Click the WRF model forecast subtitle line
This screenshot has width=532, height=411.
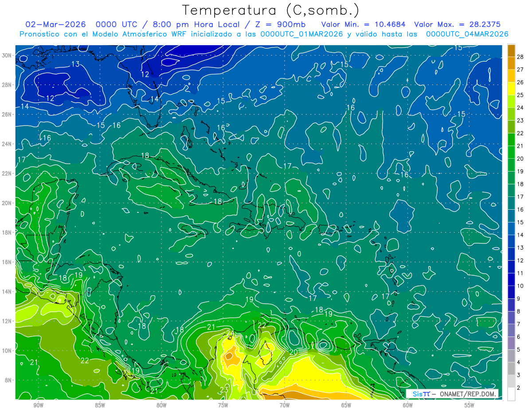264,34
